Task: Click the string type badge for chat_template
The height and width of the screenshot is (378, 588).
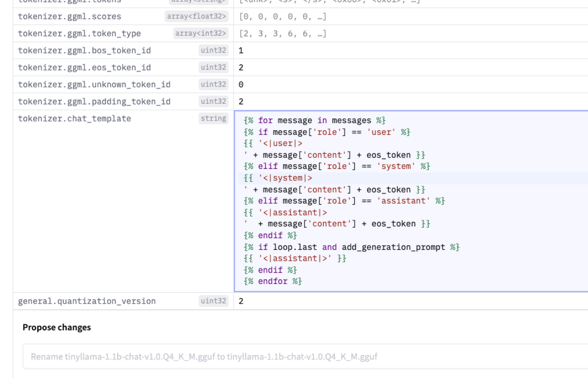Action: 213,118
